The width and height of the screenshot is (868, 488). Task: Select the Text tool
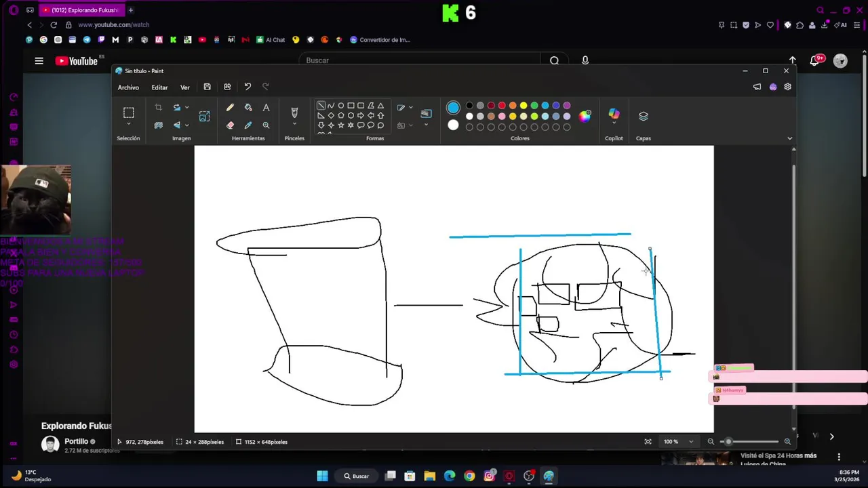coord(266,108)
